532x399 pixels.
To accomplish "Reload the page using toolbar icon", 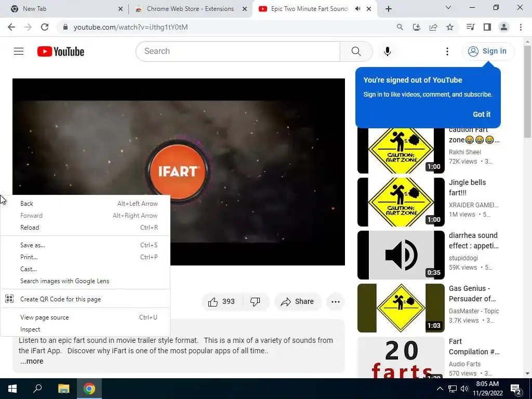I will tap(45, 27).
